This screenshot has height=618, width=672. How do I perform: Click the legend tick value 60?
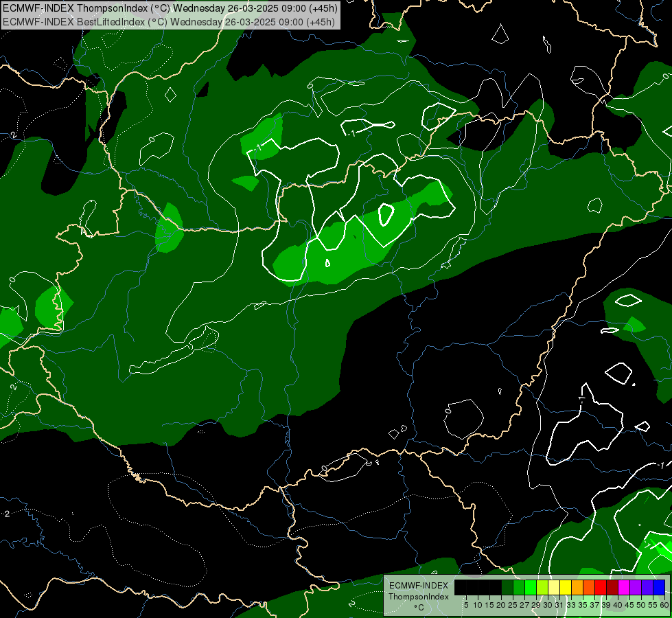(x=664, y=605)
